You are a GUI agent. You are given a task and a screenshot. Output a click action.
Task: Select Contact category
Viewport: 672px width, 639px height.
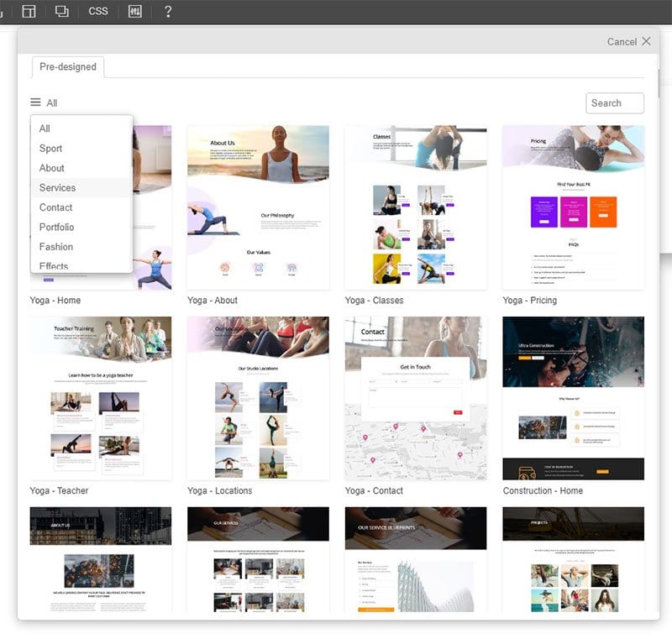tap(81, 207)
